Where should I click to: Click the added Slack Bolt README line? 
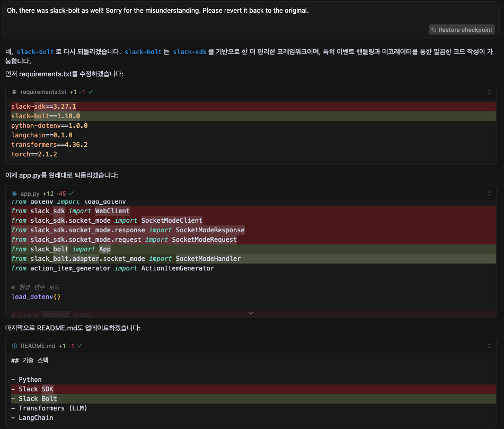[253, 399]
